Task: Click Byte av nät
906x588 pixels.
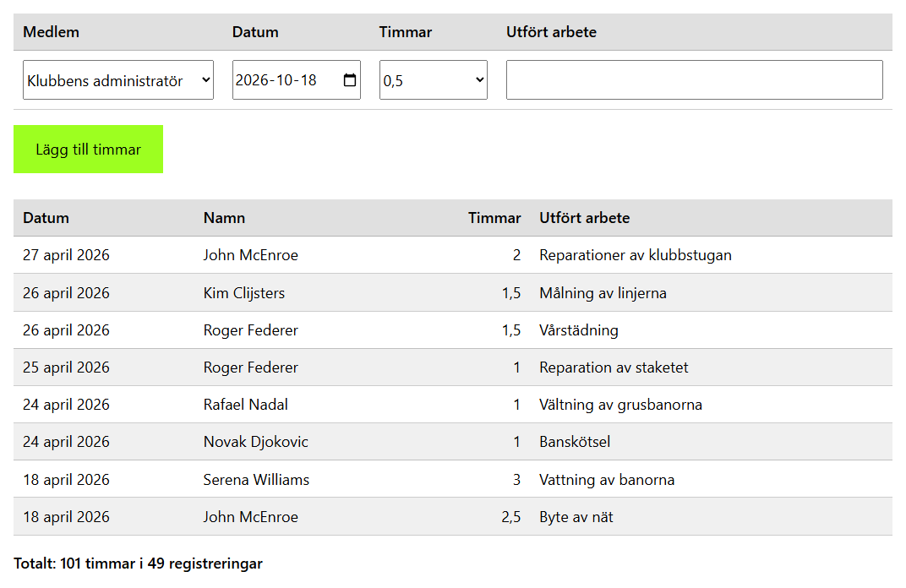Action: click(x=576, y=517)
